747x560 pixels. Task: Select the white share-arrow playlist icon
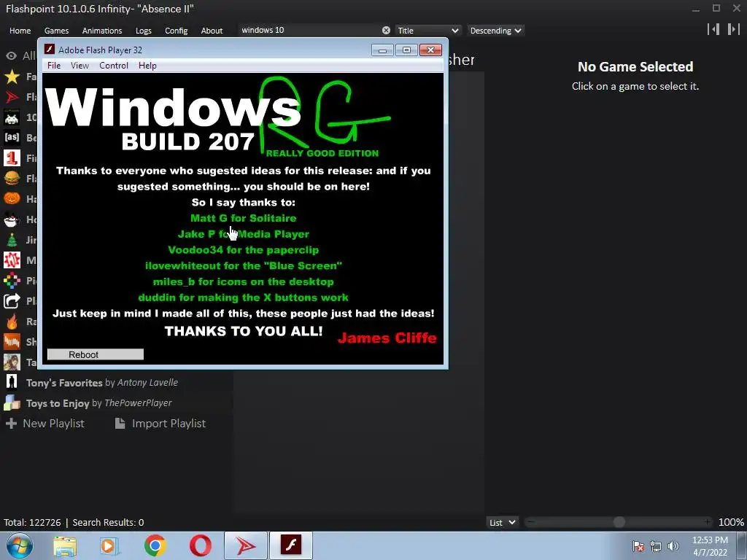[x=12, y=301]
